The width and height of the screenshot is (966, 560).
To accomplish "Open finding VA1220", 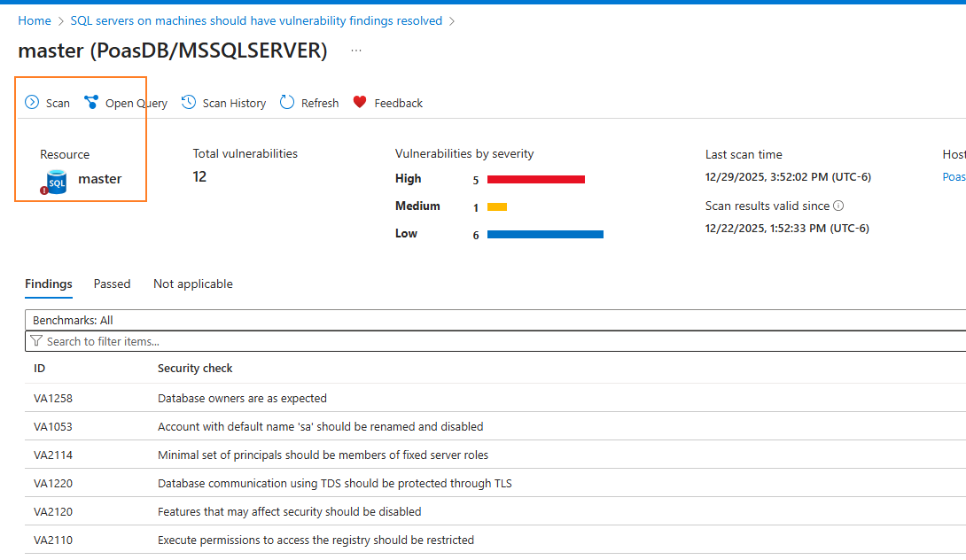I will click(x=53, y=484).
